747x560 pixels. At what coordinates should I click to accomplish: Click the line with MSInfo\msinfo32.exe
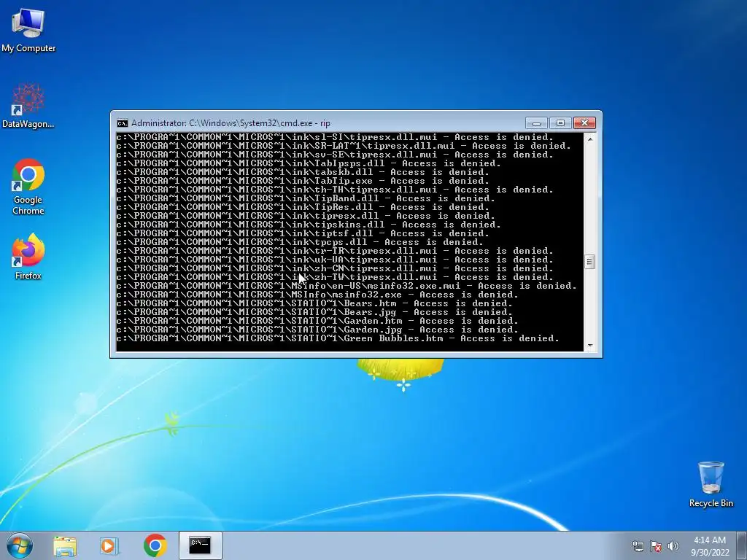pos(317,295)
